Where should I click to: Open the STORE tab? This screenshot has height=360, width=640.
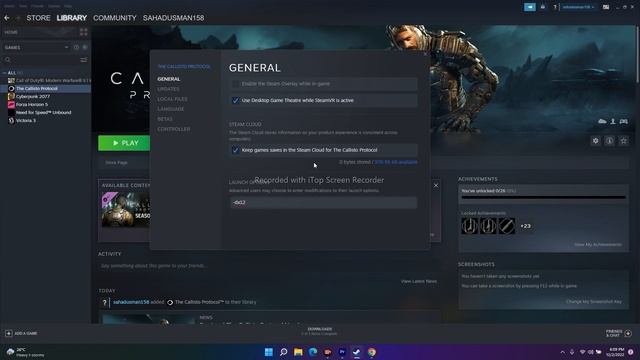click(x=38, y=18)
